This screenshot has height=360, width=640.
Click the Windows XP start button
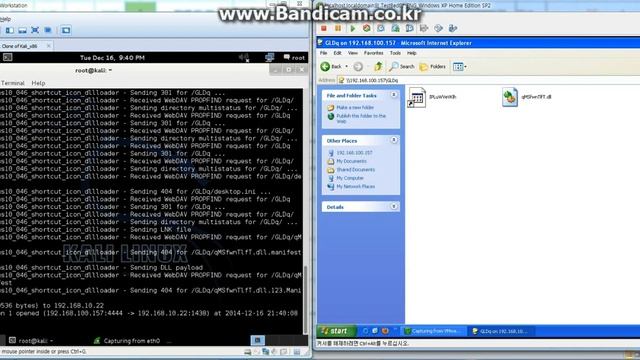tap(337, 331)
